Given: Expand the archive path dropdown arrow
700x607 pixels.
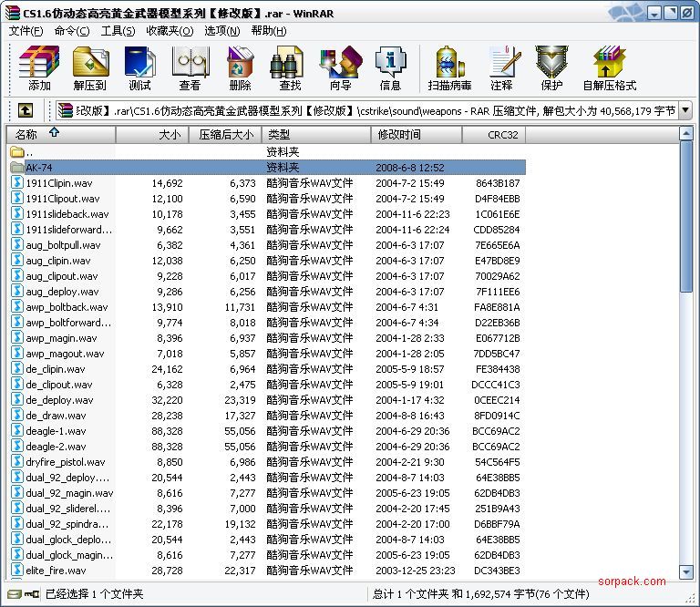Looking at the screenshot, I should click(685, 110).
